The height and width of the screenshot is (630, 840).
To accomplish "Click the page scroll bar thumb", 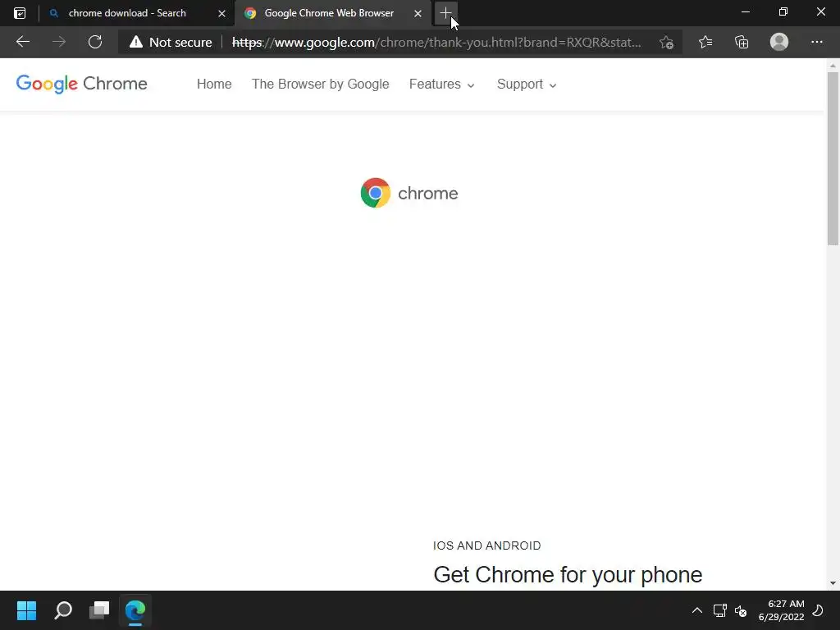I will pyautogui.click(x=833, y=158).
